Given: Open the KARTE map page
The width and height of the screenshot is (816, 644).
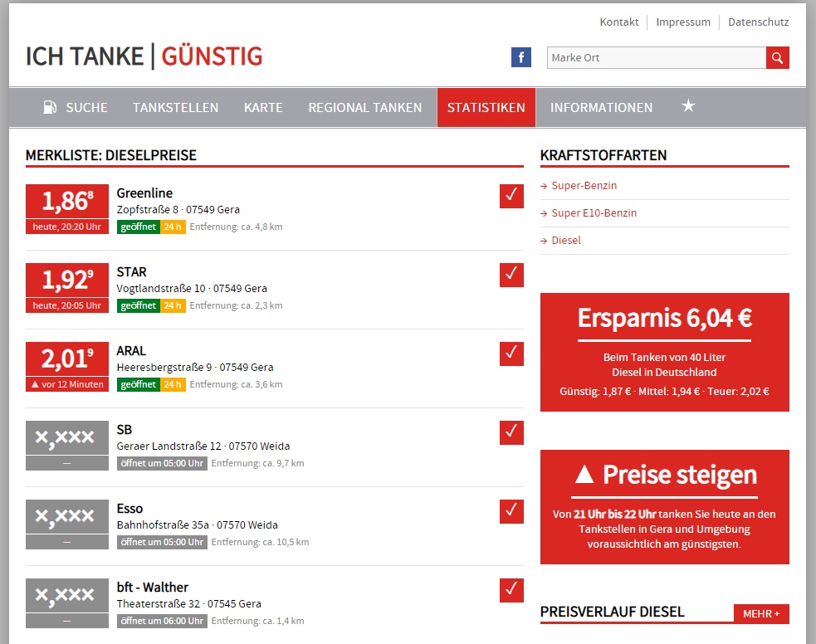Looking at the screenshot, I should pyautogui.click(x=263, y=108).
